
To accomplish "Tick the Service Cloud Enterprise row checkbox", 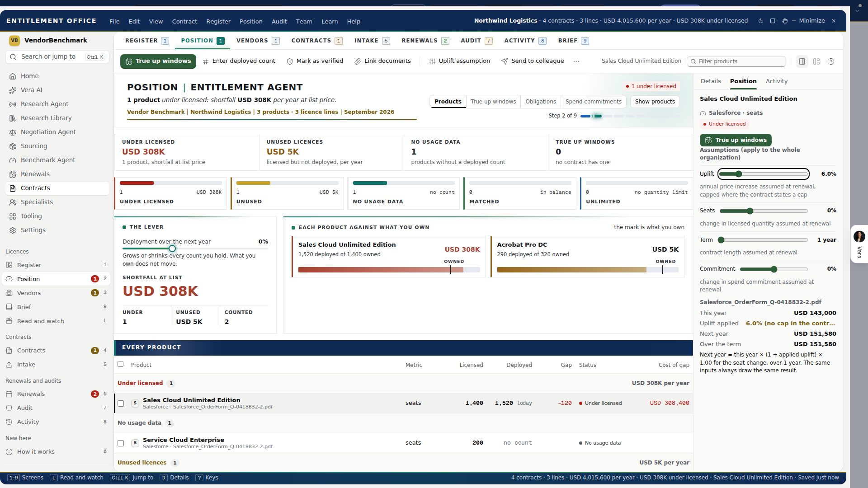I will 121,443.
